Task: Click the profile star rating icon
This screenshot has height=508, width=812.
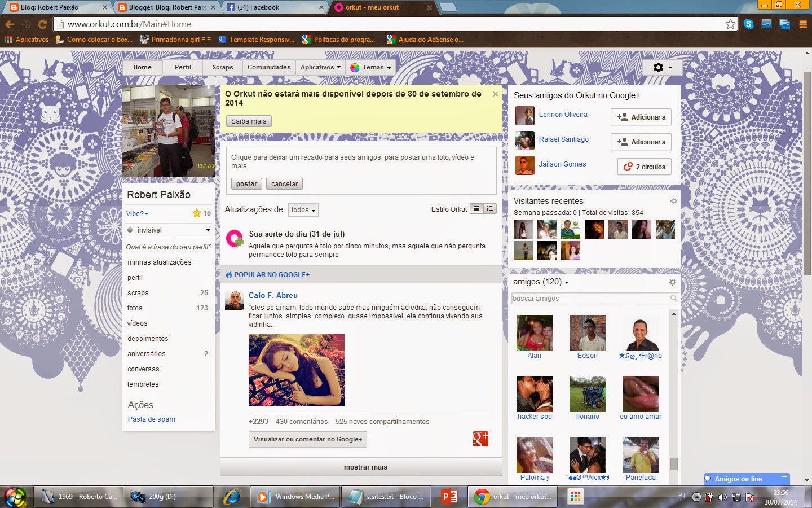Action: (x=197, y=213)
